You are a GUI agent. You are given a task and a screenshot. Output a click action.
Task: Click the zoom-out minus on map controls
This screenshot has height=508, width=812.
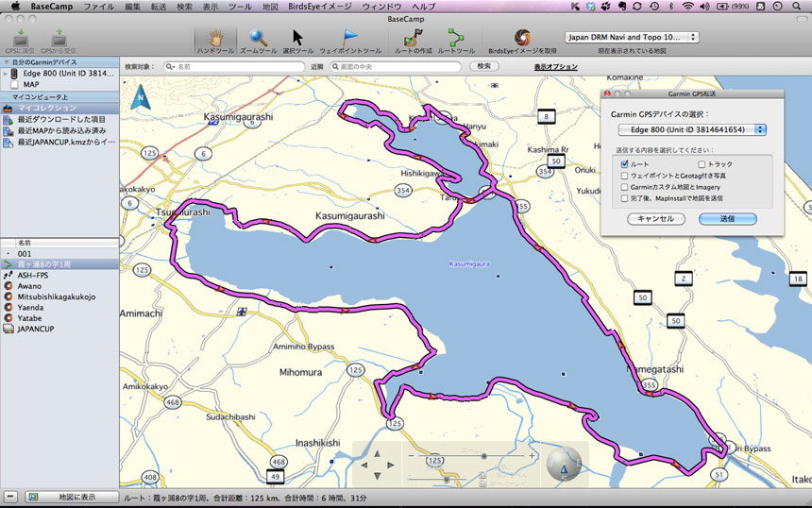click(411, 456)
